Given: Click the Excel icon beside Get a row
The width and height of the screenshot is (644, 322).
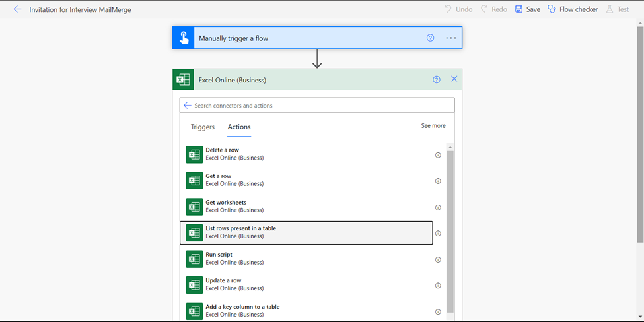Looking at the screenshot, I should coord(194,181).
